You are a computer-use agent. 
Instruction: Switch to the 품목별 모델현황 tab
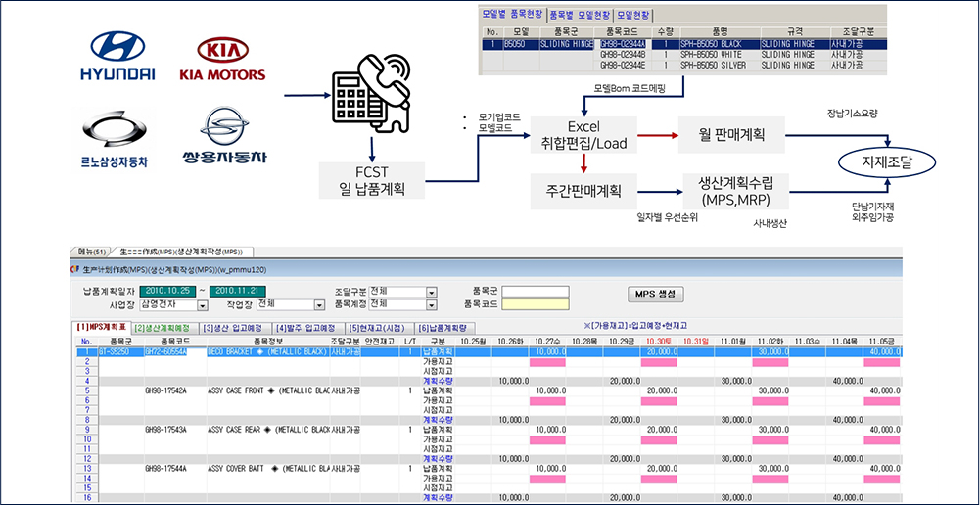coord(580,15)
